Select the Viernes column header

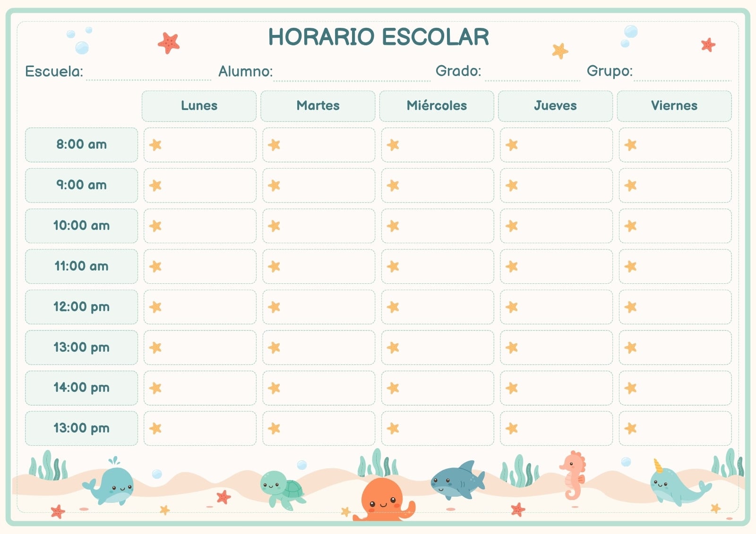click(x=674, y=106)
